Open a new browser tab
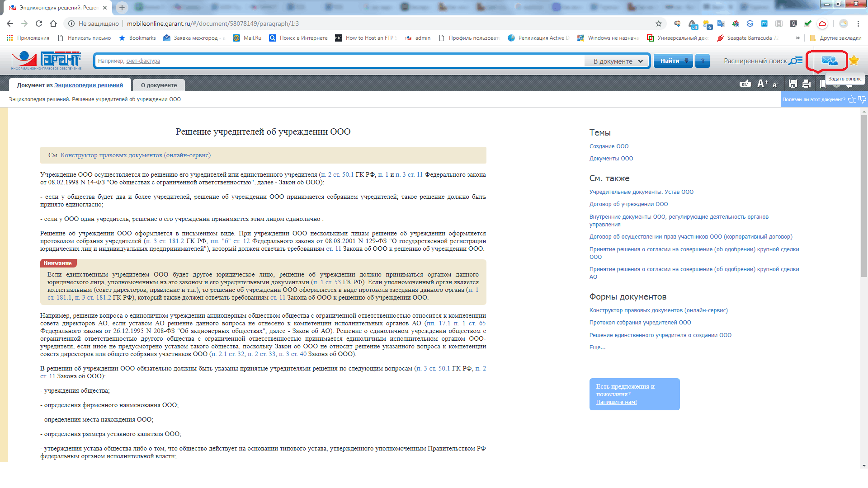The width and height of the screenshot is (868, 488). [122, 7]
